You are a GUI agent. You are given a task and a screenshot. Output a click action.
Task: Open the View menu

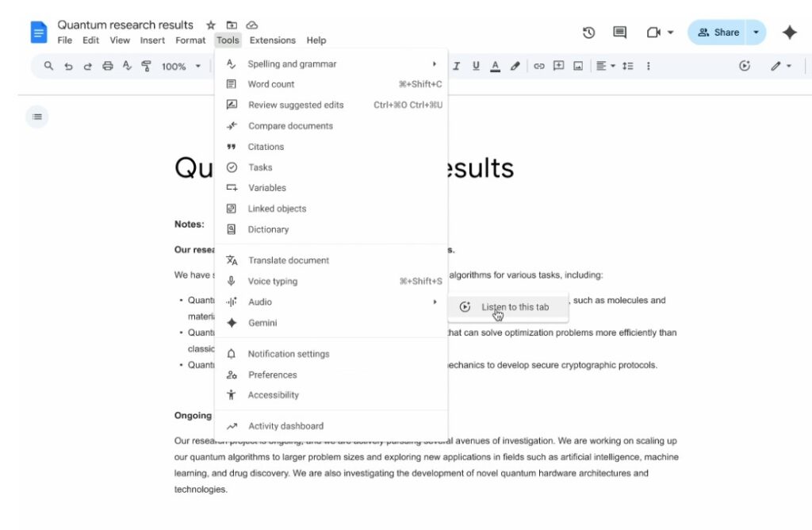120,40
